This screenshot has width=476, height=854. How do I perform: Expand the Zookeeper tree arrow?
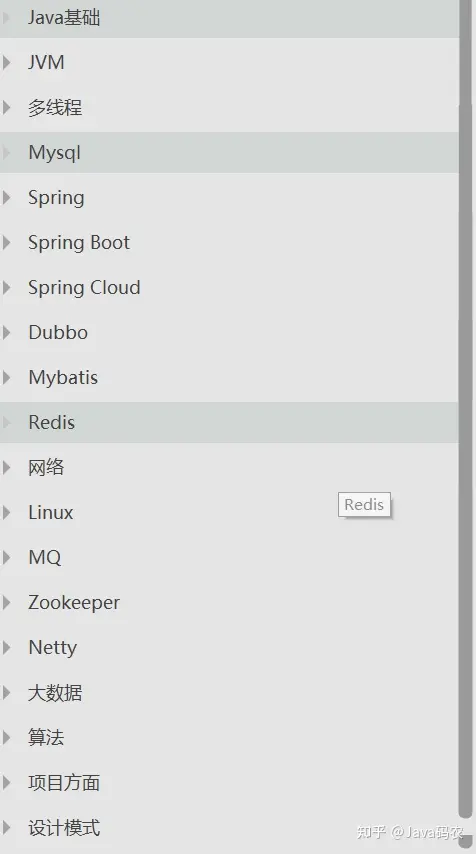pyautogui.click(x=6, y=602)
